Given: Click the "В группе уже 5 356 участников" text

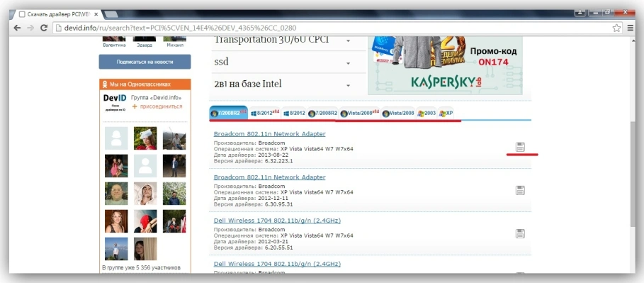Looking at the screenshot, I should pyautogui.click(x=141, y=268).
